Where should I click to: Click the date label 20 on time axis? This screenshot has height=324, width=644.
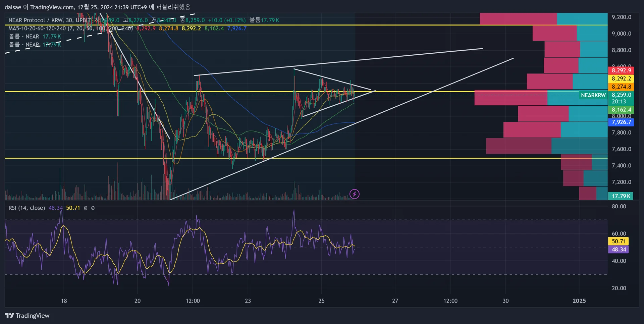(x=138, y=301)
